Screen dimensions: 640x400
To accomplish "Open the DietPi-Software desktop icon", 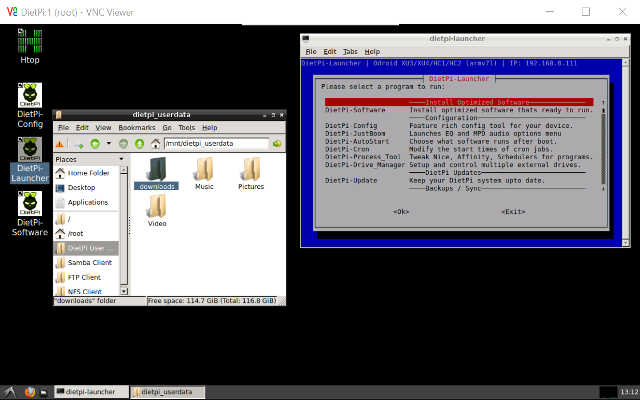I will click(x=29, y=214).
